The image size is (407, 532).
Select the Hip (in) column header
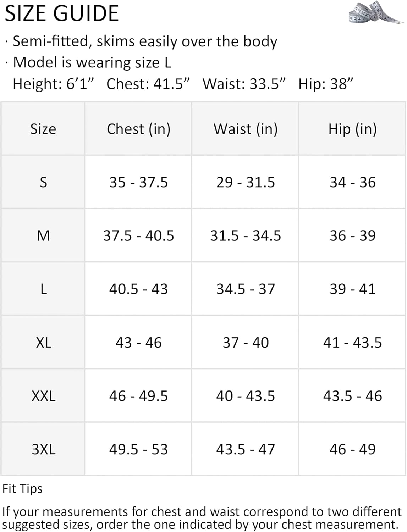[x=352, y=129]
